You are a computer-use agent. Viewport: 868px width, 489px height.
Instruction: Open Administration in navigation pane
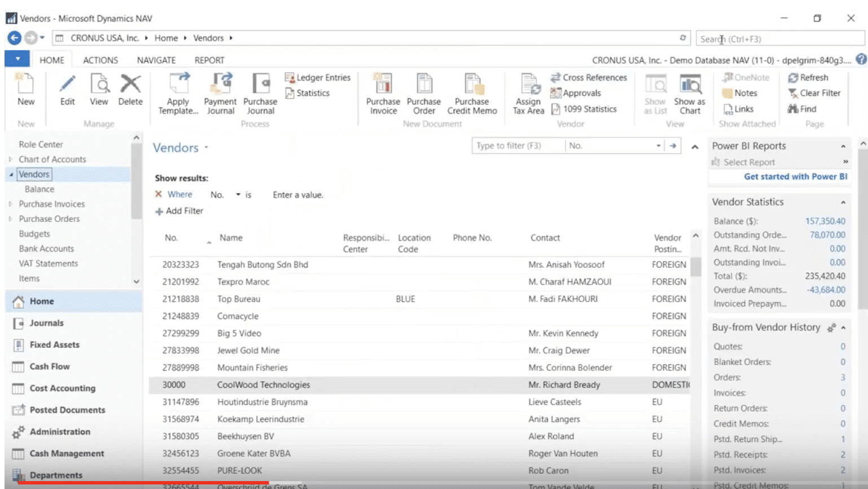click(60, 431)
